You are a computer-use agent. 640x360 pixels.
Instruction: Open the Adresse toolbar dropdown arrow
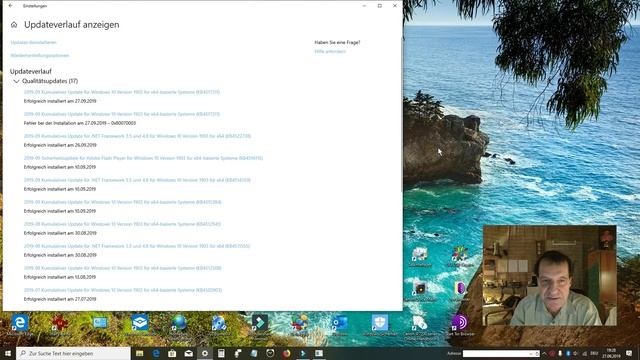[531, 353]
